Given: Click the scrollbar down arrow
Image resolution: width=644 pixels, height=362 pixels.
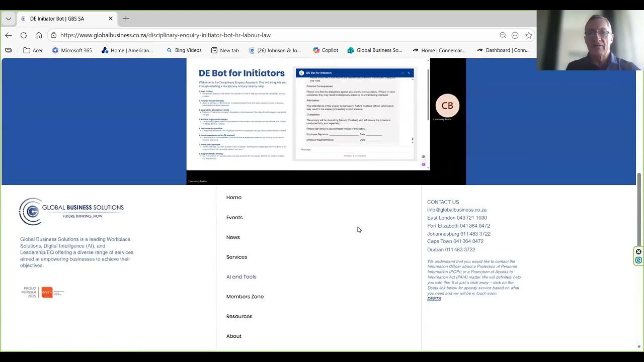Looking at the screenshot, I should (x=639, y=346).
